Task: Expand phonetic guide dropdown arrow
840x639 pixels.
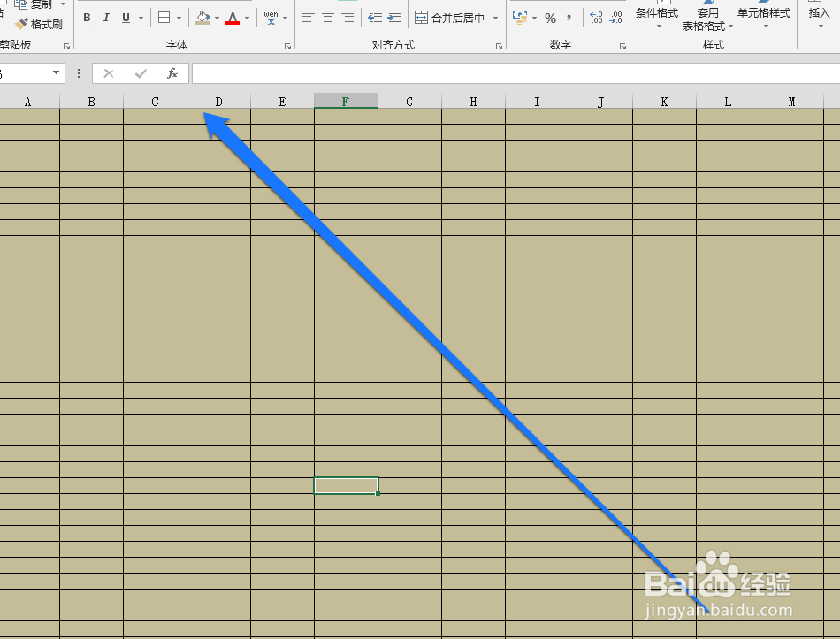Action: pyautogui.click(x=285, y=18)
